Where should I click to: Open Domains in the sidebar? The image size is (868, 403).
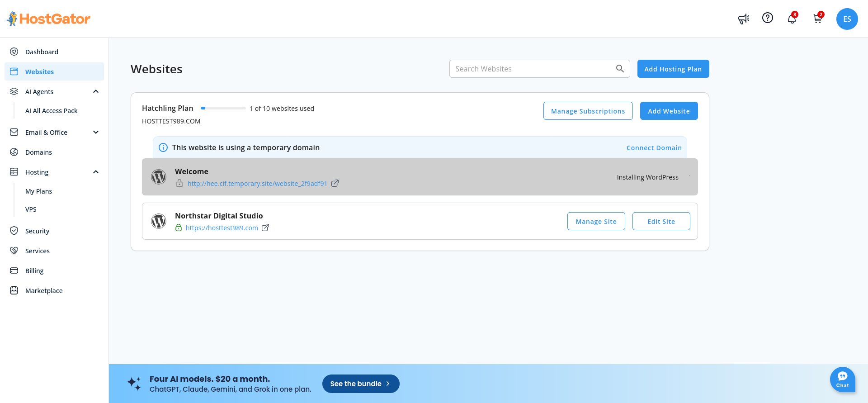tap(54, 152)
